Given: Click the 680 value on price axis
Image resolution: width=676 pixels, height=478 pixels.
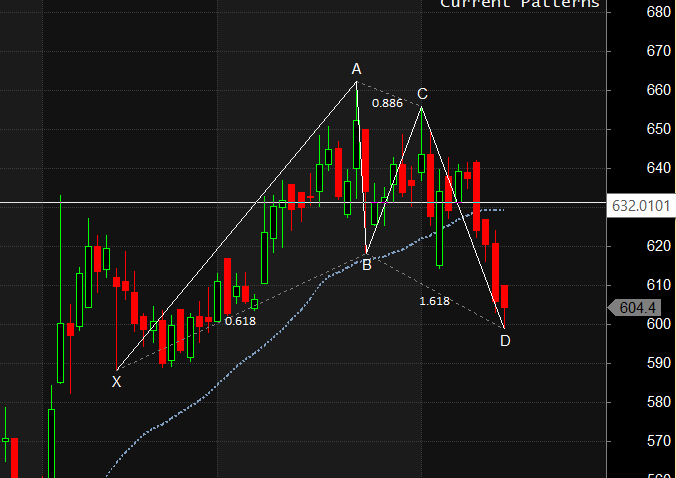Looking at the screenshot, I should (x=659, y=12).
